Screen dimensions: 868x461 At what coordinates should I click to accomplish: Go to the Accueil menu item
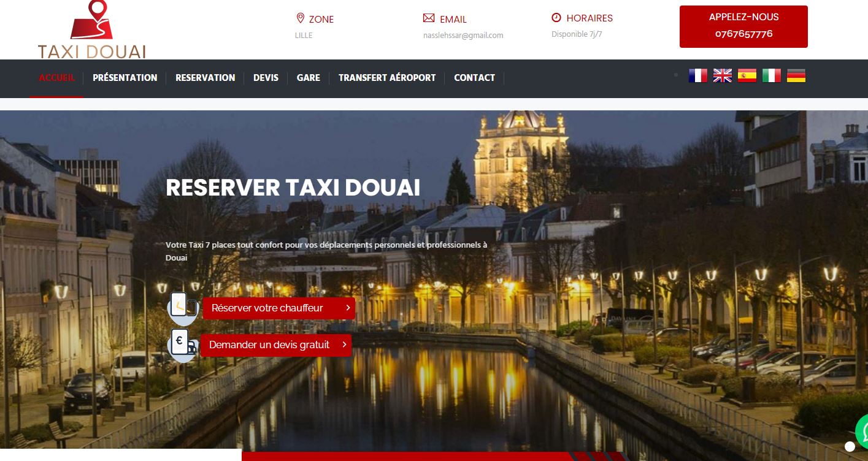56,78
